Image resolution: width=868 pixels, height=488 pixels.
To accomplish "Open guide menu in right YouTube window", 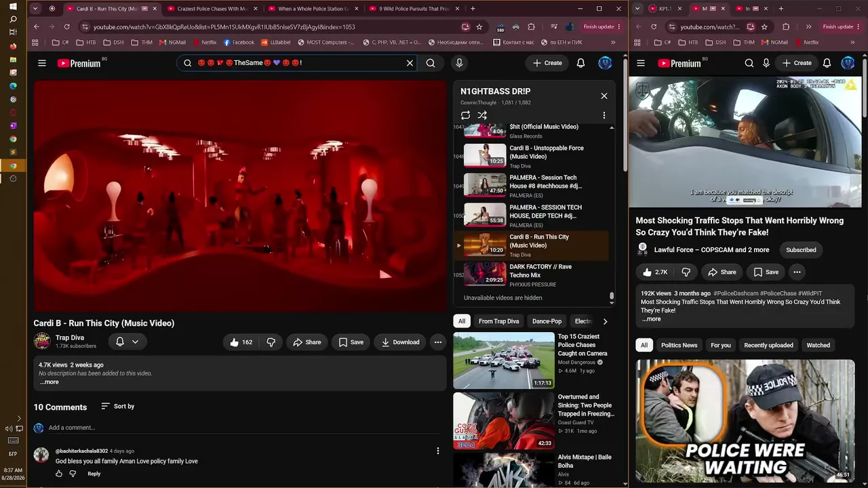I will [x=641, y=63].
